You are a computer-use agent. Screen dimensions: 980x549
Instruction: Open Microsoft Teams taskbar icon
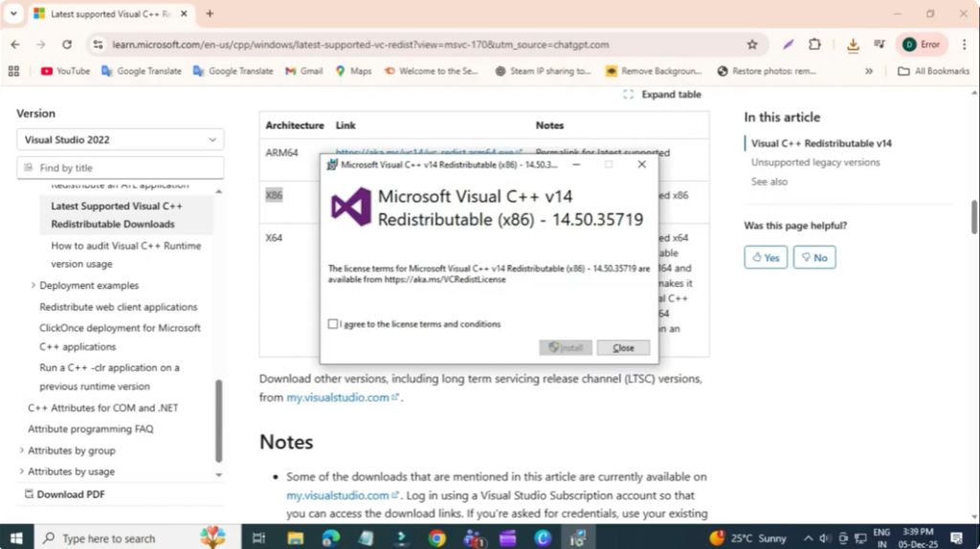point(473,538)
